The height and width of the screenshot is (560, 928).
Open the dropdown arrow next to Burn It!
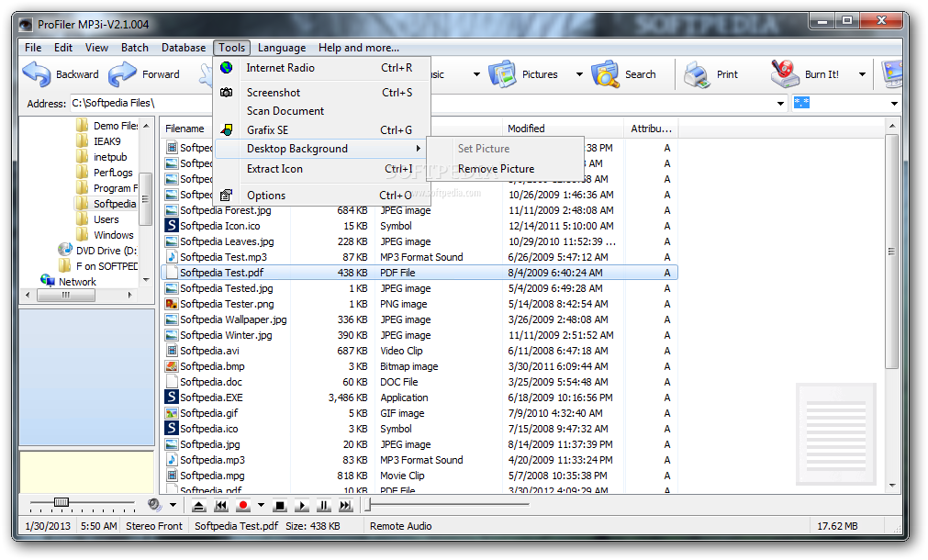862,74
